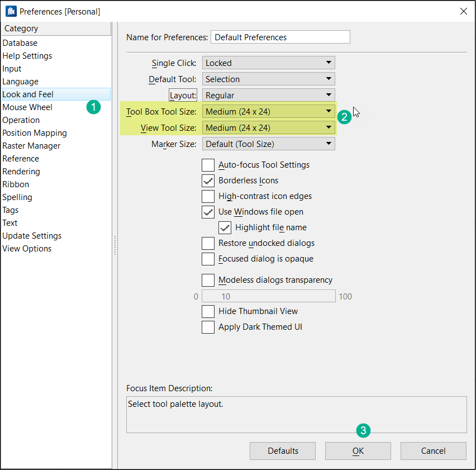
Task: Switch to the Ribbon category
Action: [16, 184]
